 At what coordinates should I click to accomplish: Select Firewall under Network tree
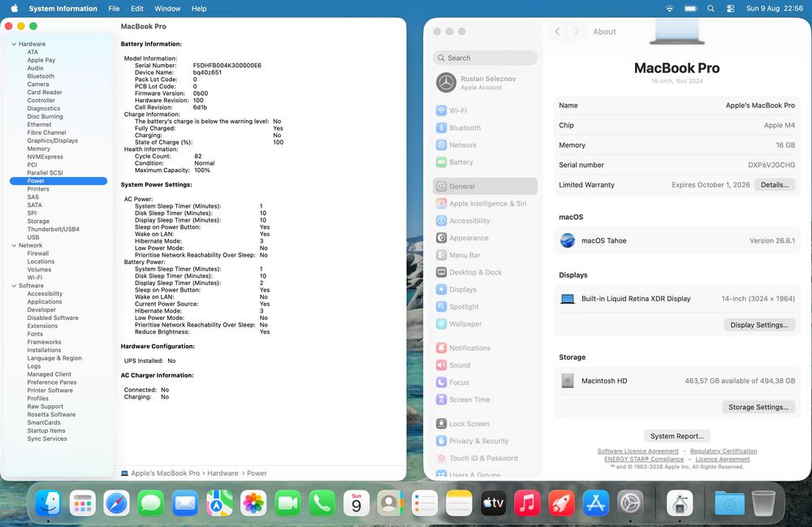tap(38, 253)
